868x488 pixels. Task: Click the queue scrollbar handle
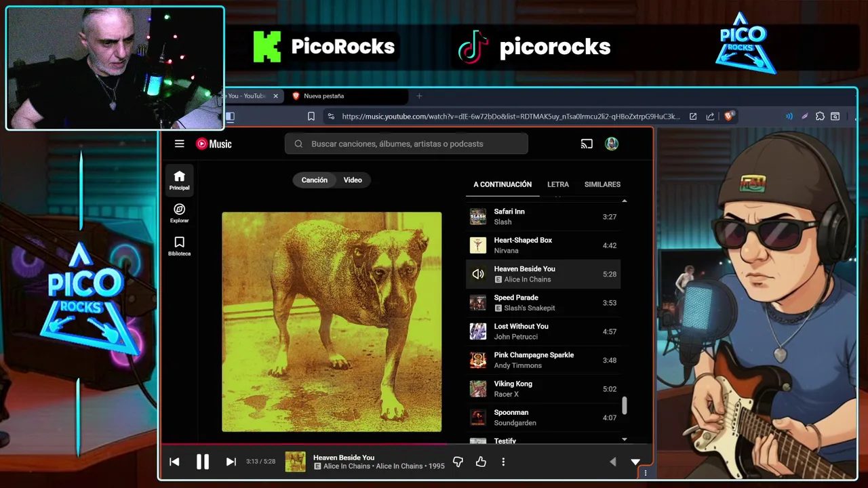pos(625,405)
